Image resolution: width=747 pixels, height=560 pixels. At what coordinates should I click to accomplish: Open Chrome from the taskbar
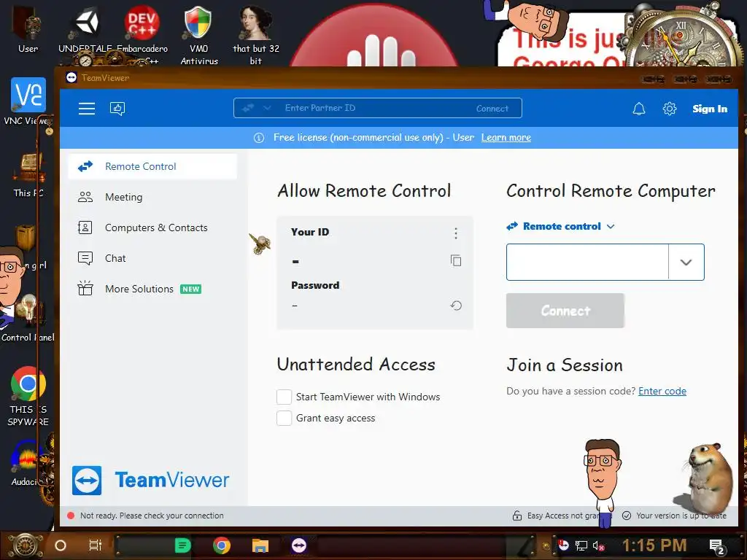tap(222, 545)
